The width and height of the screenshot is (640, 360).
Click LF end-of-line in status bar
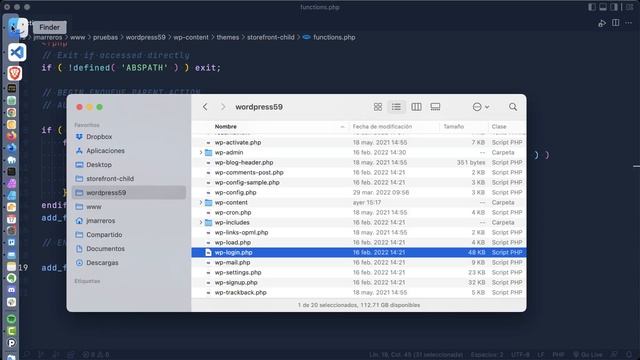[540, 355]
